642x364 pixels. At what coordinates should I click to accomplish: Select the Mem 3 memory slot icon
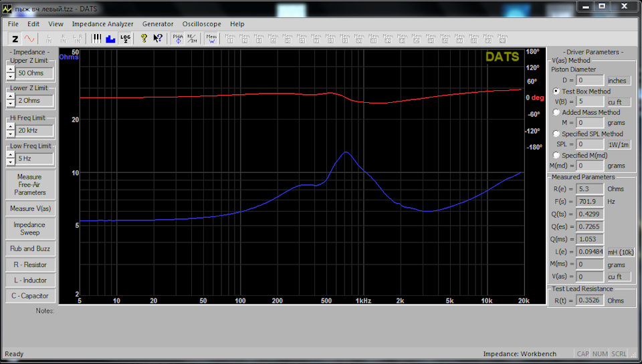(259, 39)
